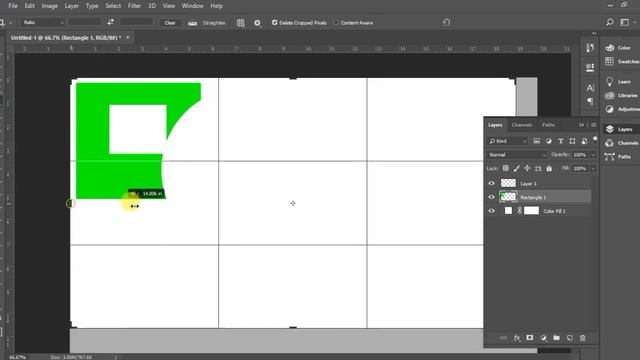Viewport: 640px width, 360px height.
Task: Open the crop overlay grid options
Action: (241, 23)
